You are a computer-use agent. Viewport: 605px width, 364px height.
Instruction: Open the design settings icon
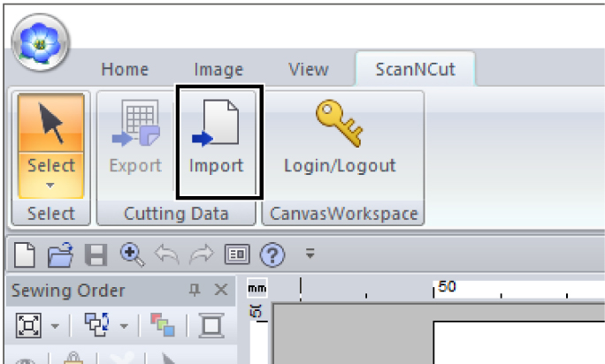(x=237, y=254)
